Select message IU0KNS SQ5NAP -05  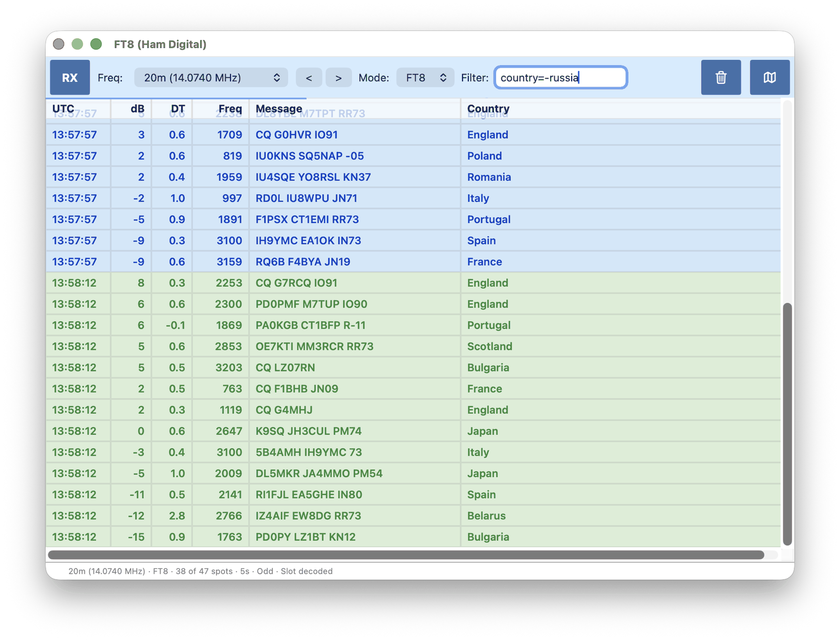click(x=310, y=156)
